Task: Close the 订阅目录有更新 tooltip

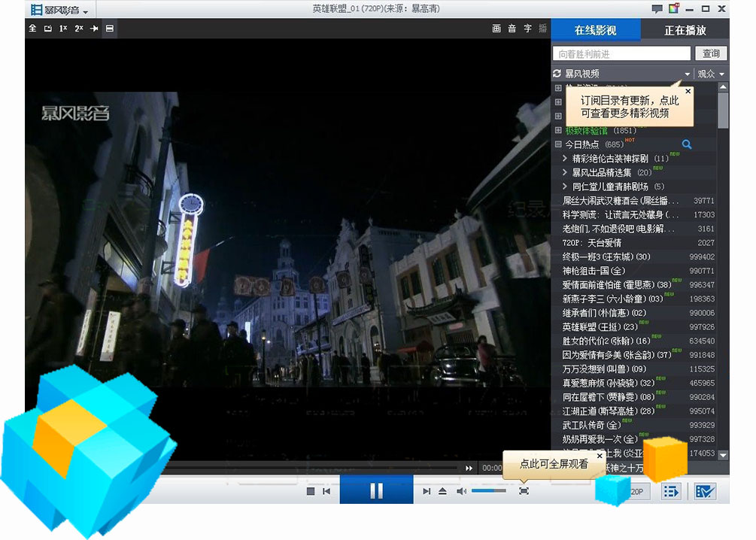Action: click(x=688, y=91)
